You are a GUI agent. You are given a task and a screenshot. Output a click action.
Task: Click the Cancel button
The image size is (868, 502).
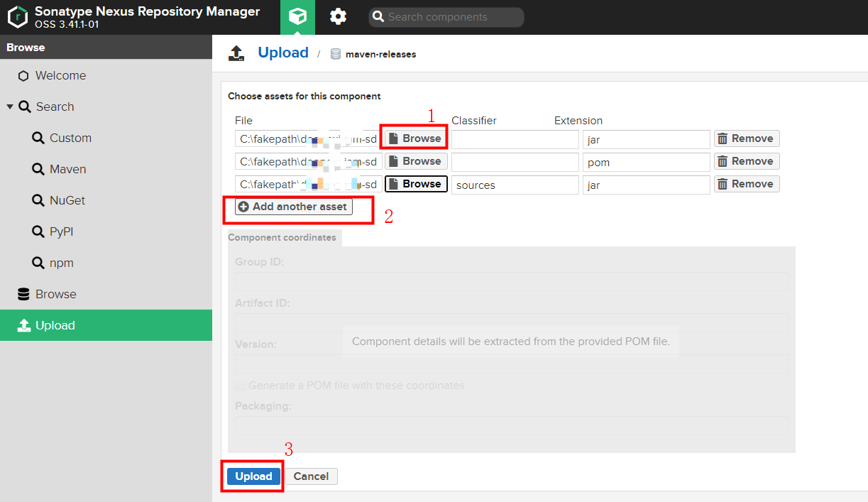tap(311, 476)
